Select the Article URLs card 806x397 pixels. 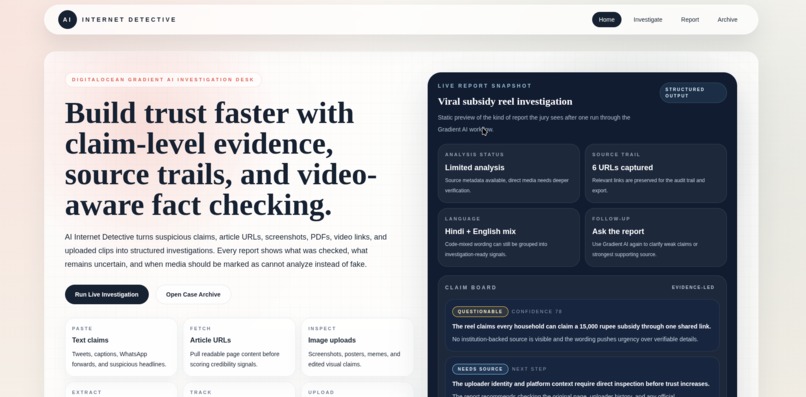pyautogui.click(x=239, y=347)
